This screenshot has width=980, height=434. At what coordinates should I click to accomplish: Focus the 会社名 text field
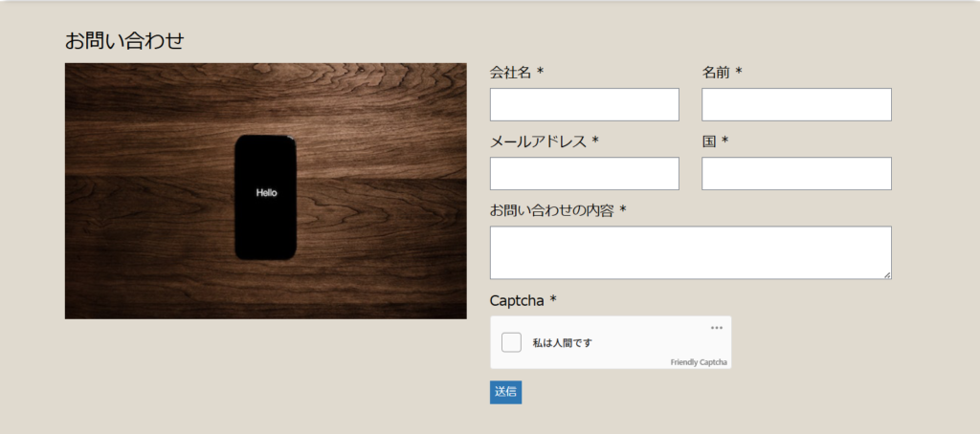coord(584,104)
